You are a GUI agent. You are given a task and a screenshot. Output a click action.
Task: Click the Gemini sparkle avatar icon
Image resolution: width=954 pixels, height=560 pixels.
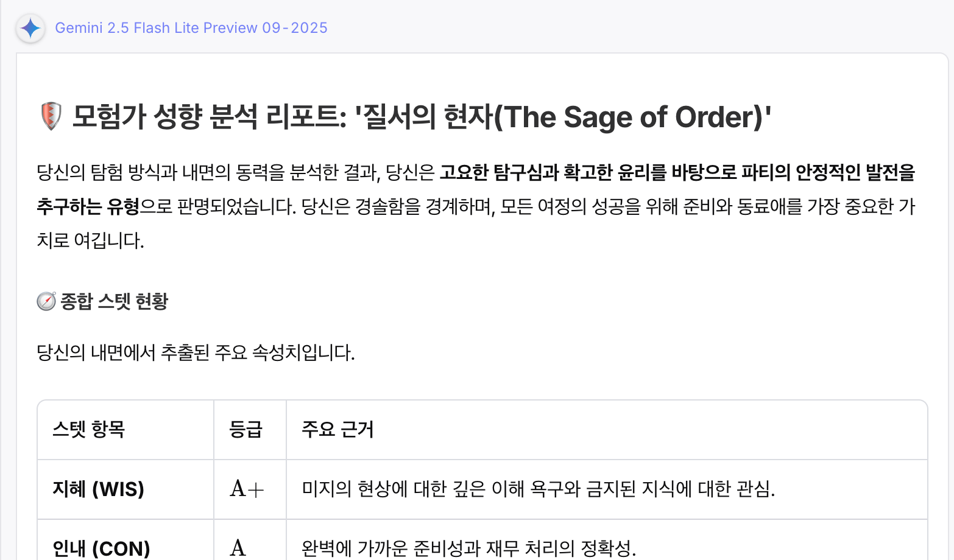30,29
